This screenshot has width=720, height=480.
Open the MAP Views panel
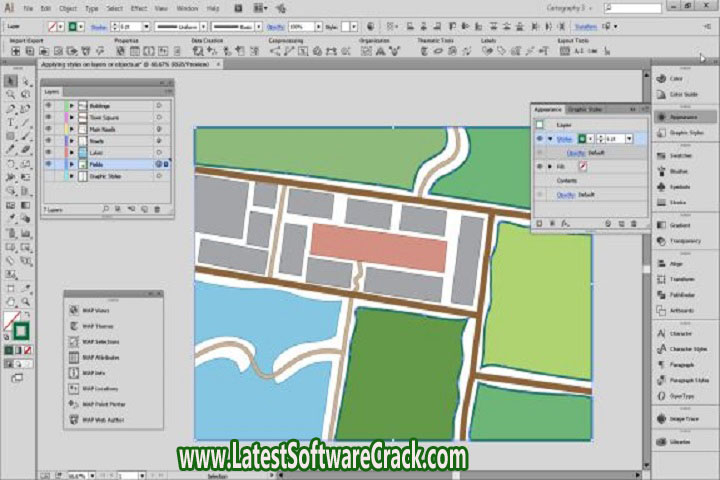[95, 310]
